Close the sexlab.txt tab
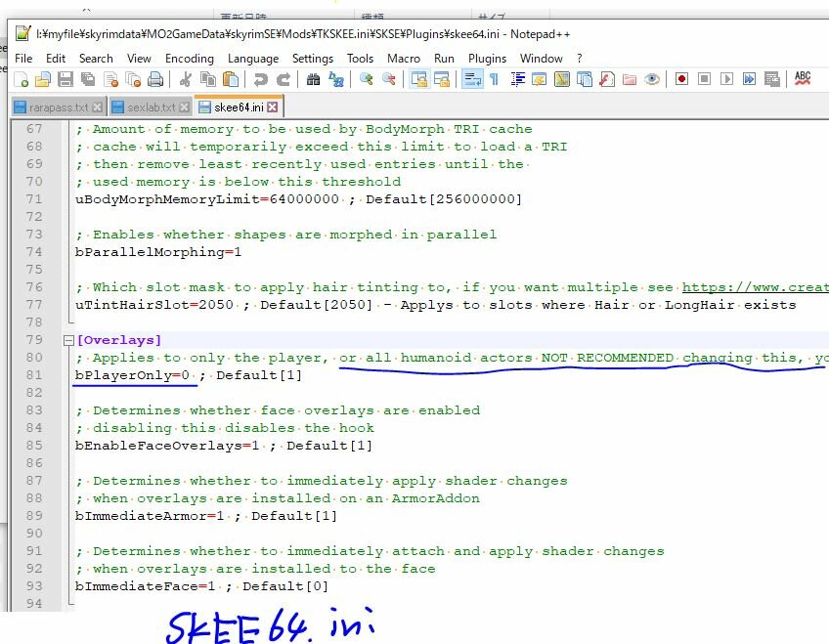The height and width of the screenshot is (644, 829). click(x=184, y=107)
